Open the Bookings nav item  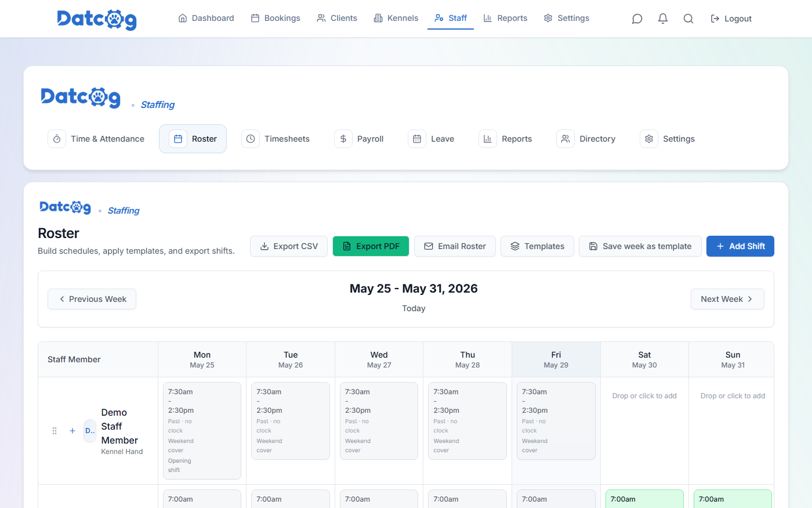[275, 18]
